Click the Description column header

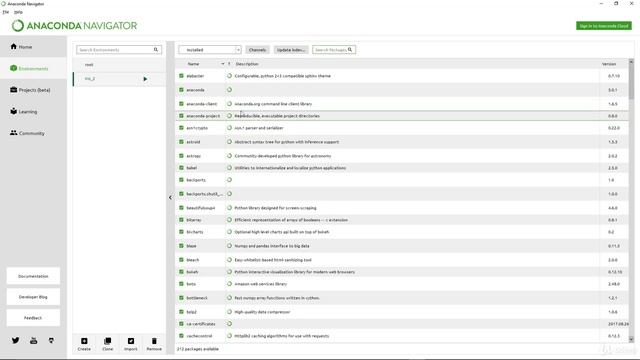point(247,64)
